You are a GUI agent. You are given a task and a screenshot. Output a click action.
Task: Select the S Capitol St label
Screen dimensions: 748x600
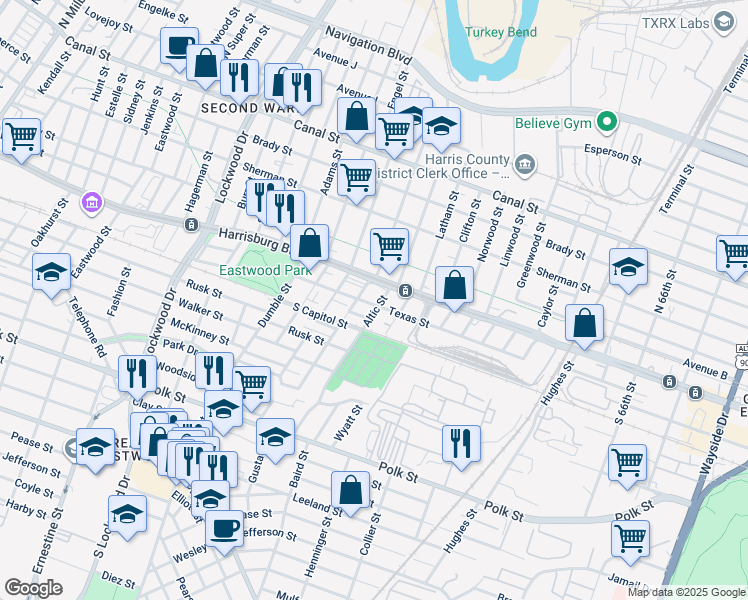320,316
